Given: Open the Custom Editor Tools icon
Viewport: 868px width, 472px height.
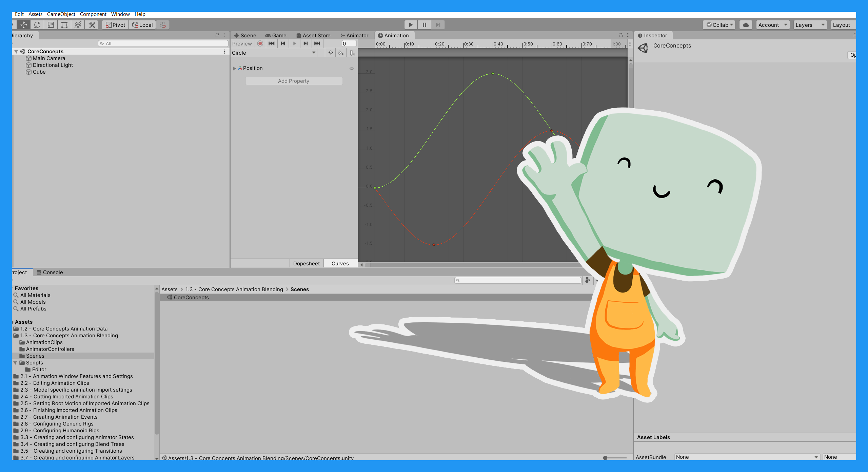Looking at the screenshot, I should tap(91, 24).
